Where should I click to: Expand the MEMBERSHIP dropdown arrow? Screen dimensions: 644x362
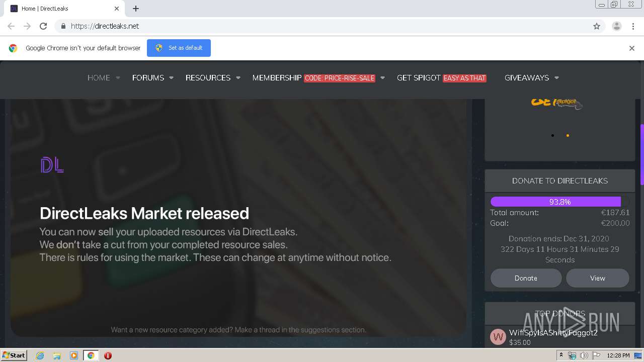(383, 78)
